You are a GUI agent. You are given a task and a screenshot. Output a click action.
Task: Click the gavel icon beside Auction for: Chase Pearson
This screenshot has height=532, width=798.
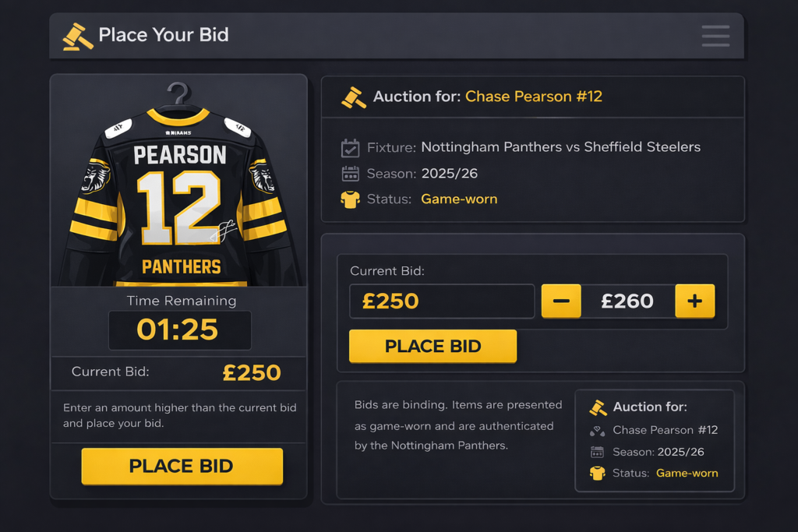354,97
